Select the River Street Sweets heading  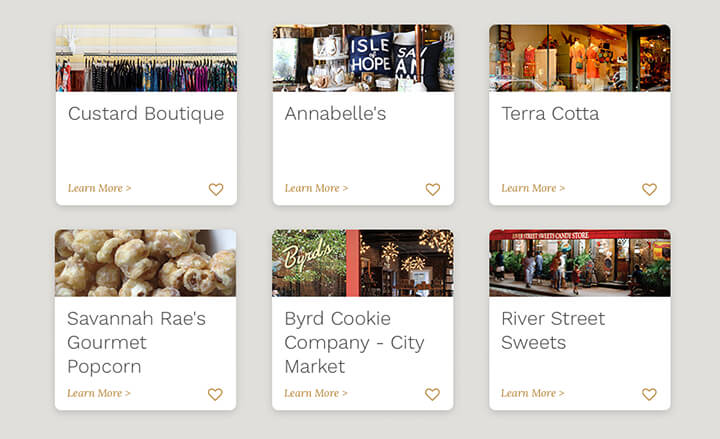553,331
